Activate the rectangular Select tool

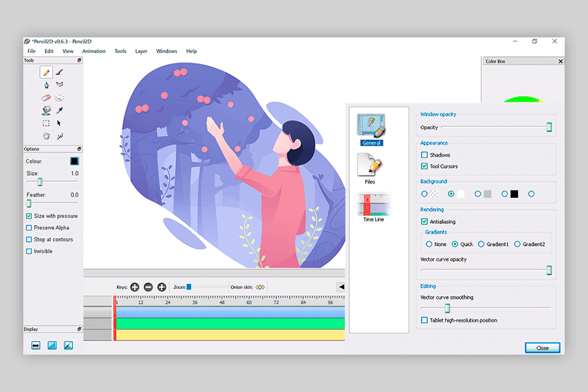tap(46, 123)
